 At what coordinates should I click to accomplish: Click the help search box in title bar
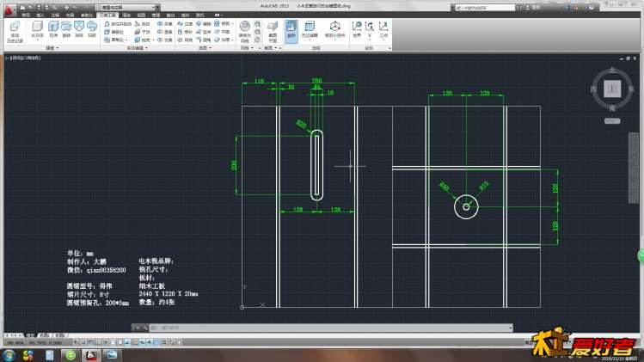pyautogui.click(x=485, y=8)
